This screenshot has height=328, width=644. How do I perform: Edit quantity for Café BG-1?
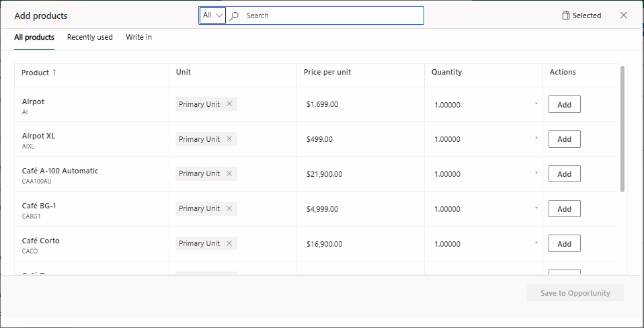(x=483, y=209)
